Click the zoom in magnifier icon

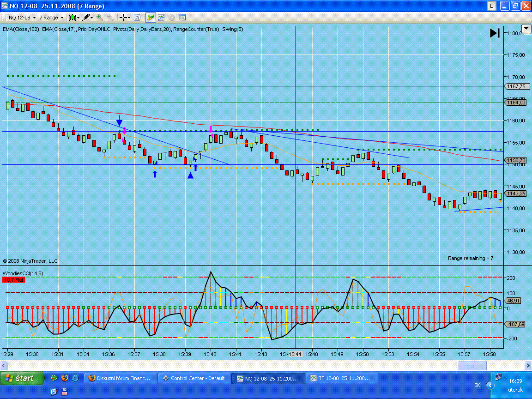pos(99,18)
